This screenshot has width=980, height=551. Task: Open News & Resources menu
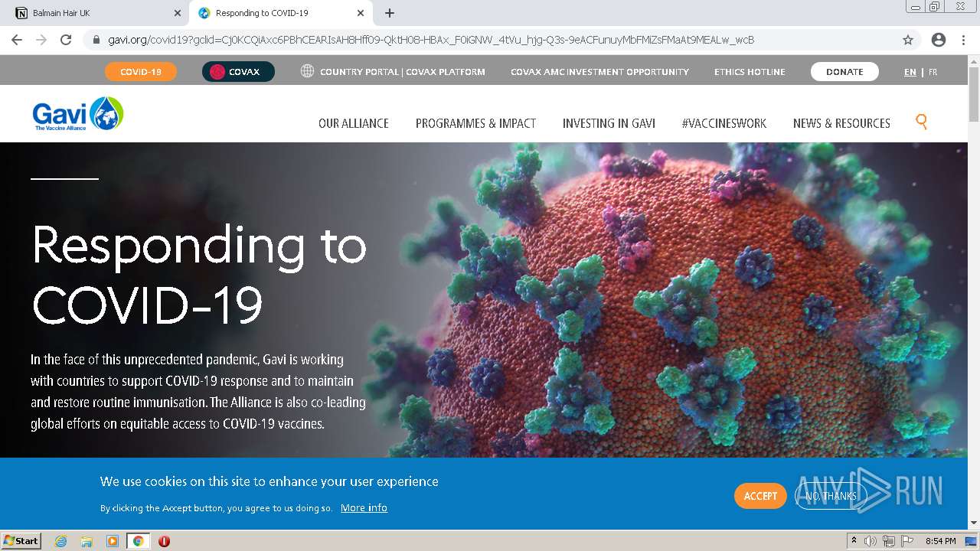click(x=841, y=123)
